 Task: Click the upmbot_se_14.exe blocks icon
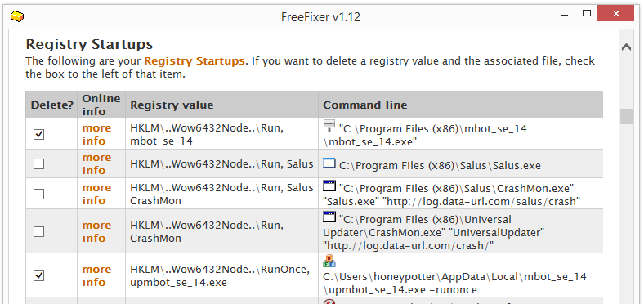tap(329, 261)
